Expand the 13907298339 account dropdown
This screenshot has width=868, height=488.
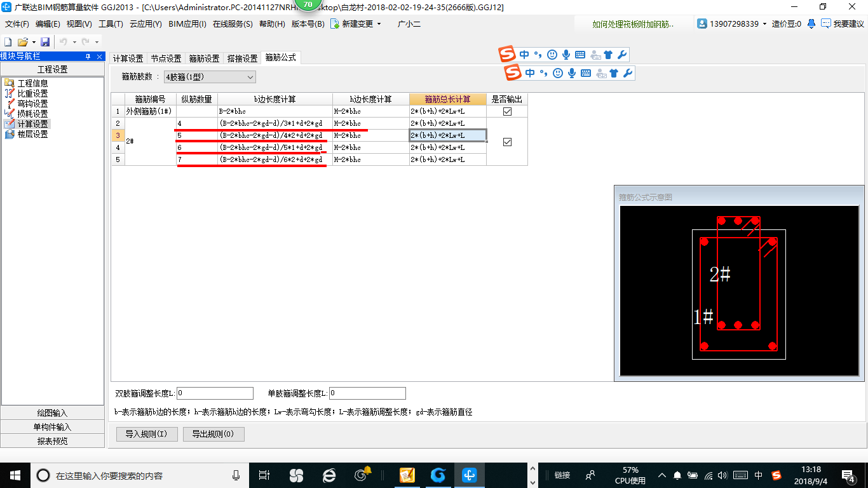coord(764,24)
